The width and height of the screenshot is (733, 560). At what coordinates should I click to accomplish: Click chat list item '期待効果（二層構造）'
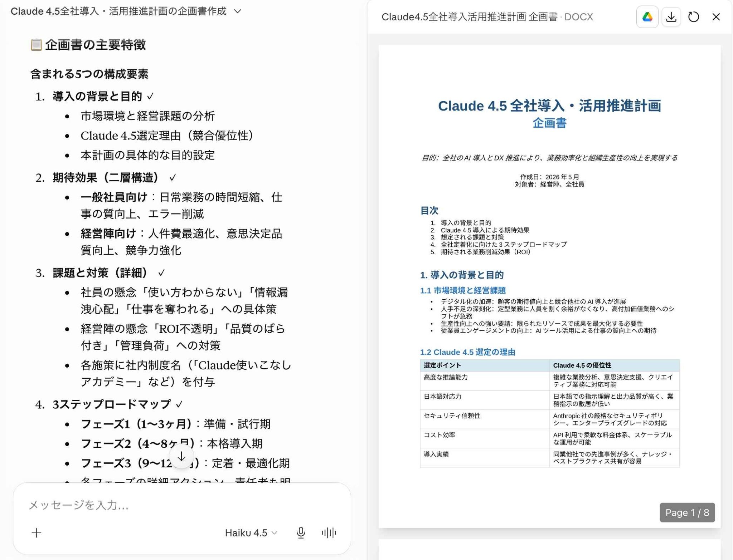point(106,177)
